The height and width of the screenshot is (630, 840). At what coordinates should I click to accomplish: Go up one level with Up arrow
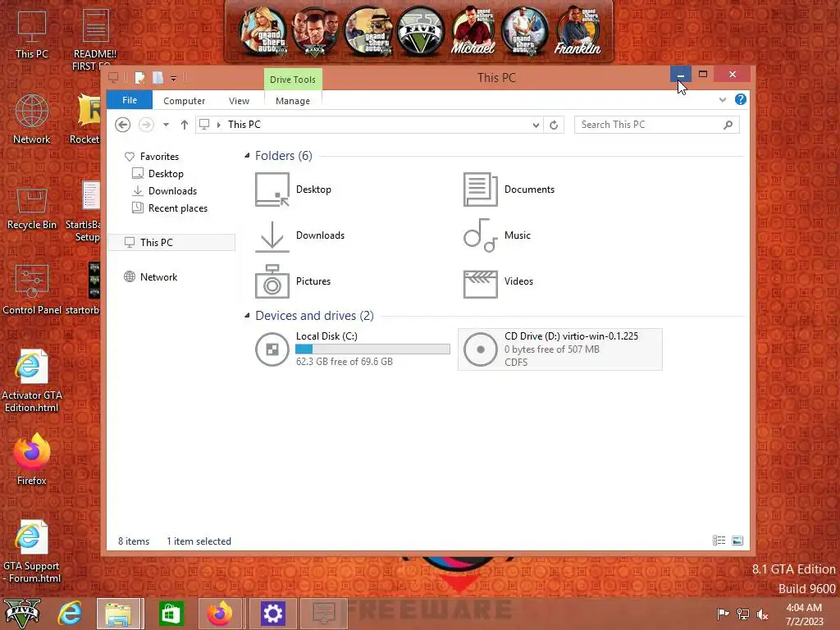(x=185, y=125)
